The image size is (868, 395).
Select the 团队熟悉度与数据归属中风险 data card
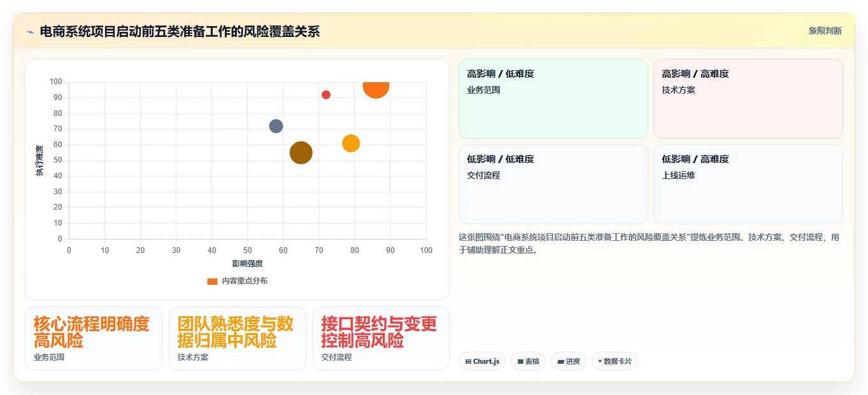click(x=238, y=338)
